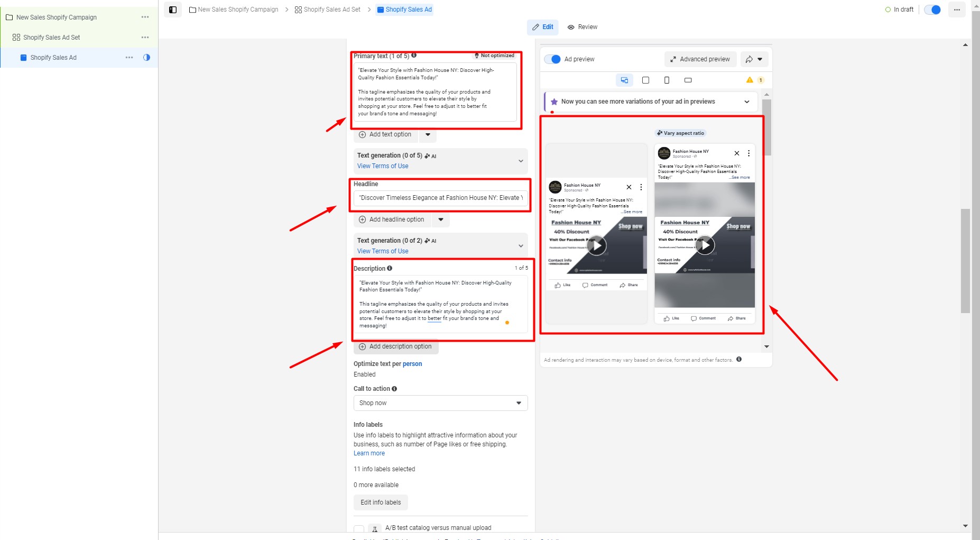Select Shopify Sales Ad Set in tree
This screenshot has width=980, height=540.
pyautogui.click(x=52, y=38)
